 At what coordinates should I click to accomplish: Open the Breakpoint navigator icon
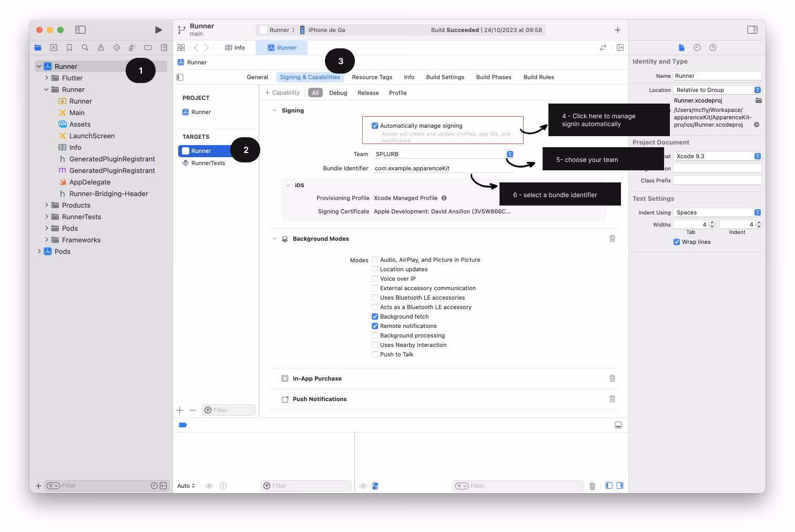click(x=148, y=47)
